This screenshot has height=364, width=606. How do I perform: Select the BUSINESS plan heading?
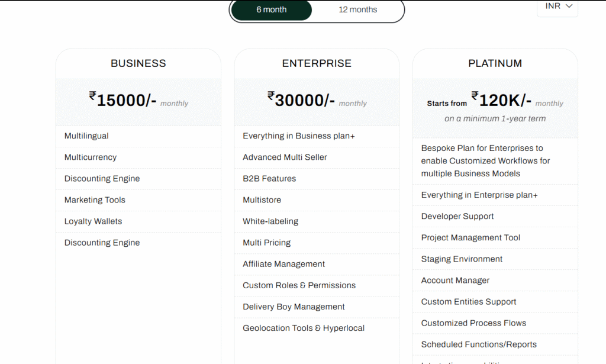[138, 63]
